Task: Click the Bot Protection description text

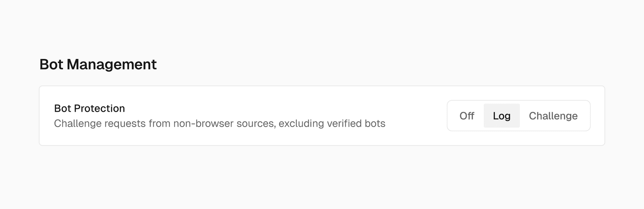Action: coord(219,124)
